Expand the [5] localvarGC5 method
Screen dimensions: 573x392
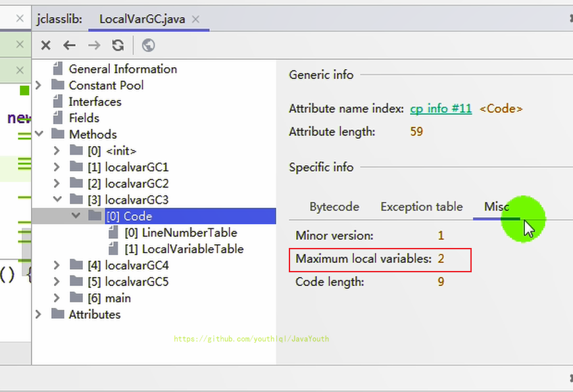57,282
